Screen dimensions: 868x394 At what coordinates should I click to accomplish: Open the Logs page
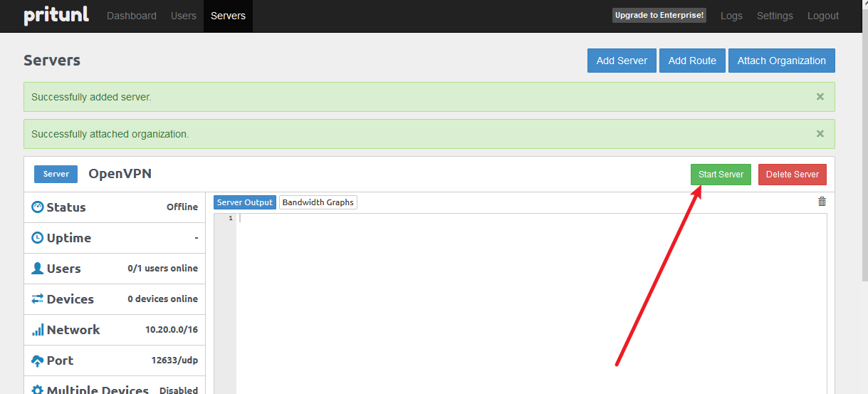tap(731, 16)
